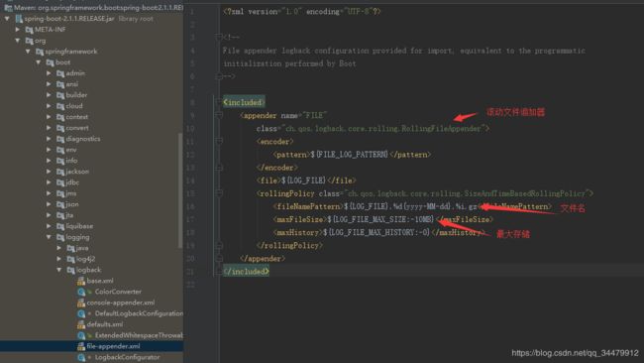
Task: Expand the context package arrow
Action: click(49, 117)
